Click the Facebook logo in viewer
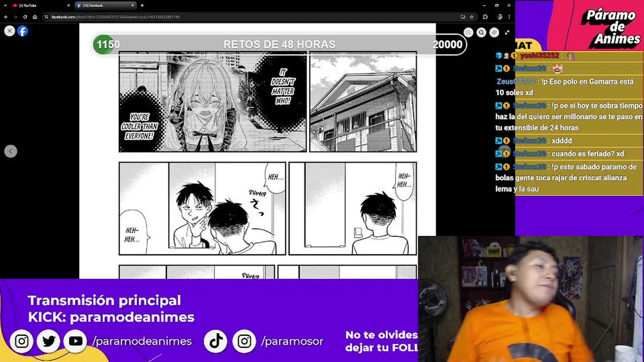 click(x=23, y=31)
